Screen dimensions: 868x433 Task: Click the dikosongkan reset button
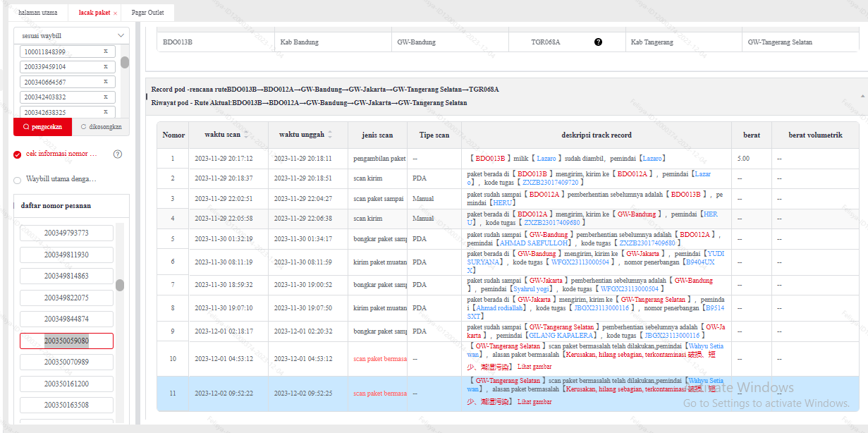point(101,127)
